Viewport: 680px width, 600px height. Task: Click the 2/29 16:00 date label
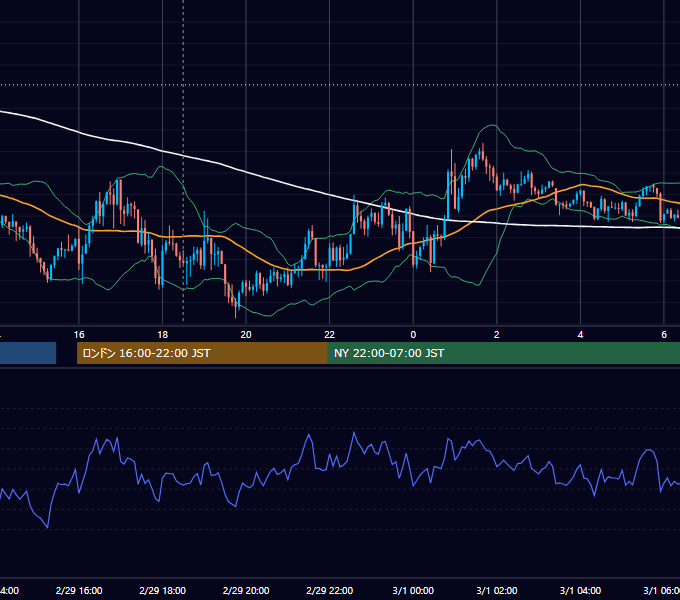[79, 590]
